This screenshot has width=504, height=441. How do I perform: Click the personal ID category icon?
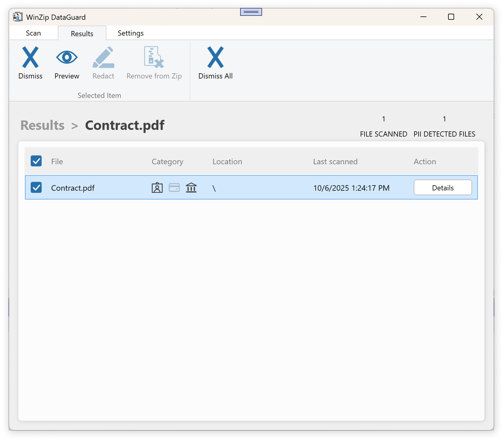click(x=157, y=188)
